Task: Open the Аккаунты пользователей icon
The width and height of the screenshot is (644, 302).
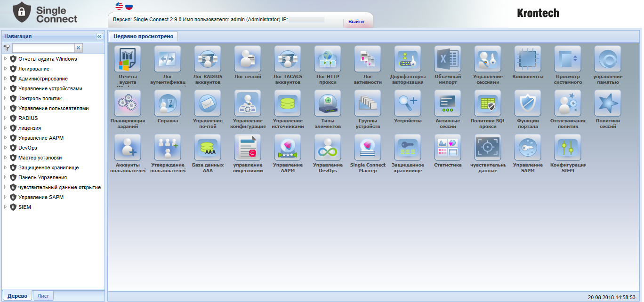Action: [x=128, y=147]
